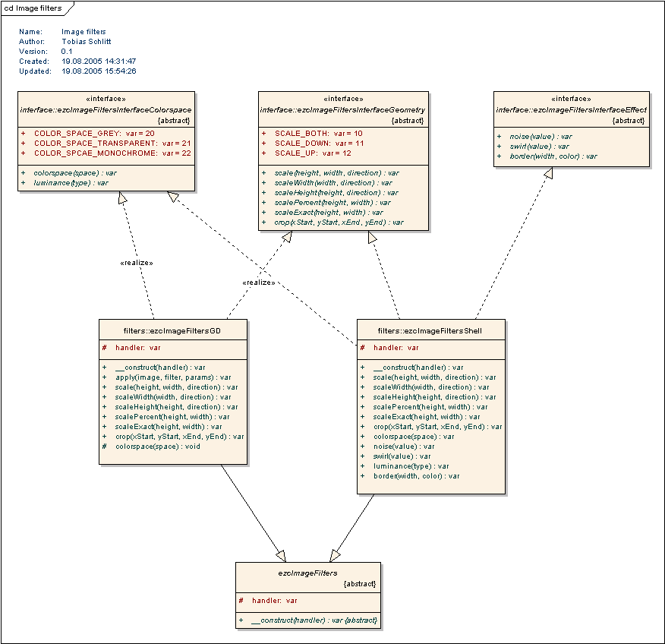Select the ezcImageFiltersInterfaceGeometry interface title
This screenshot has height=644, width=665.
(x=342, y=110)
